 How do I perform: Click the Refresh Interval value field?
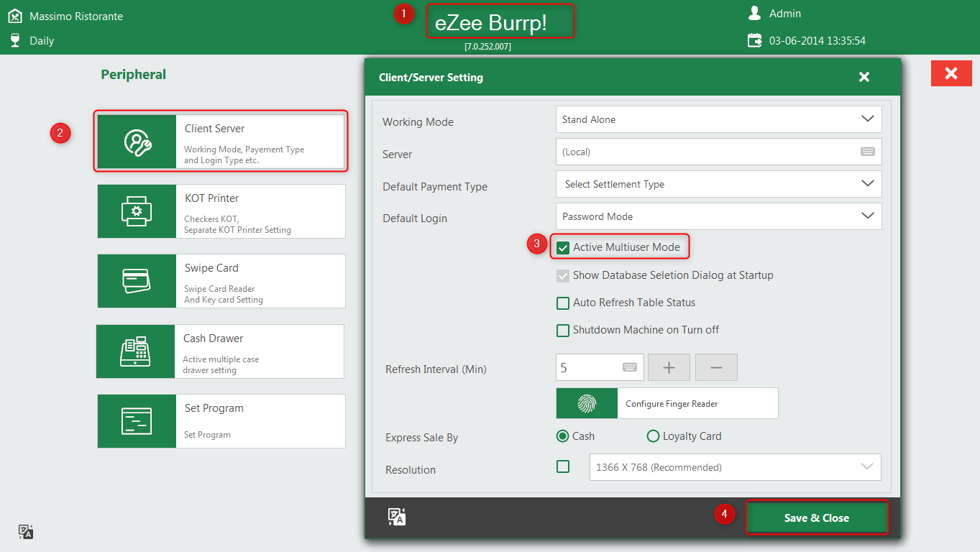coord(600,367)
